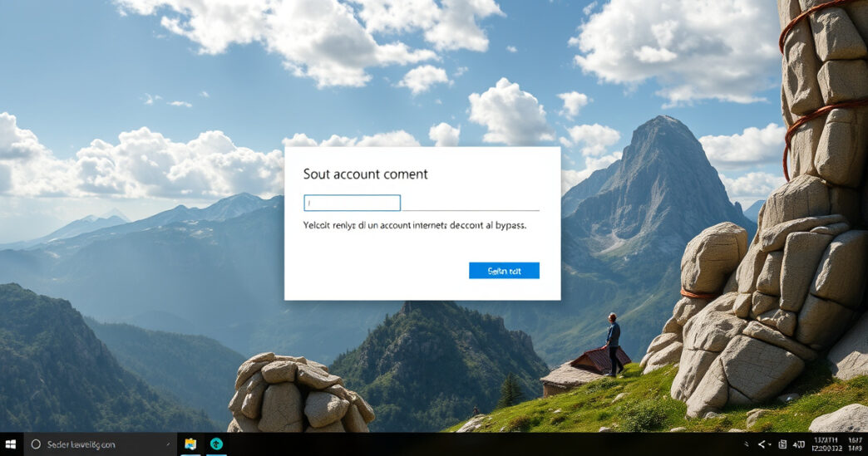Click the "Sout account coment" dialog heading
Viewport: 868px width, 456px height.
click(366, 174)
